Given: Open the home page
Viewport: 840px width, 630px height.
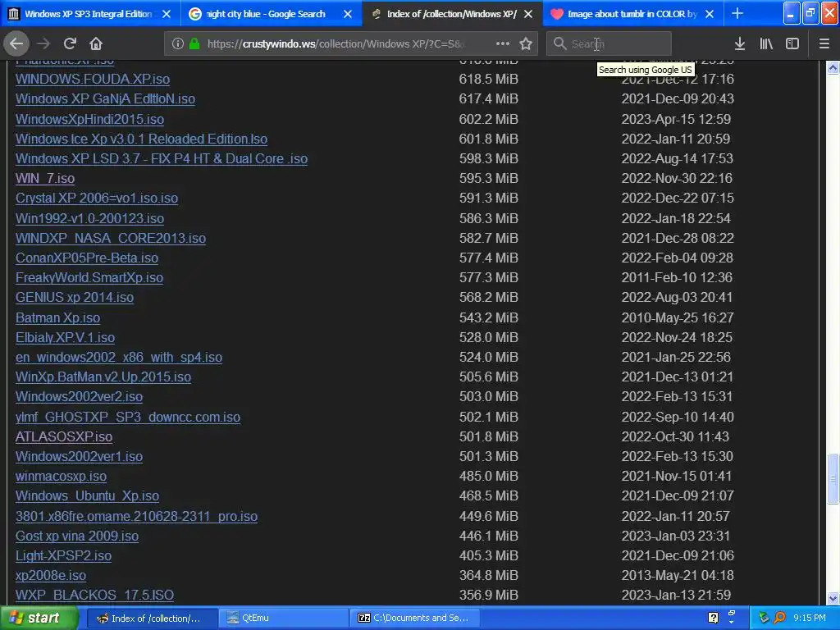Looking at the screenshot, I should pyautogui.click(x=96, y=44).
